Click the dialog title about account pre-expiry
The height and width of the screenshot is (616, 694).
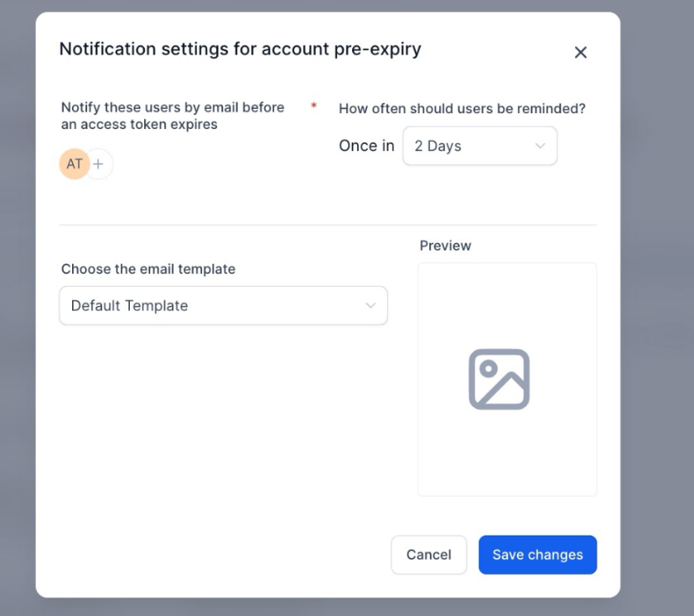tap(240, 49)
